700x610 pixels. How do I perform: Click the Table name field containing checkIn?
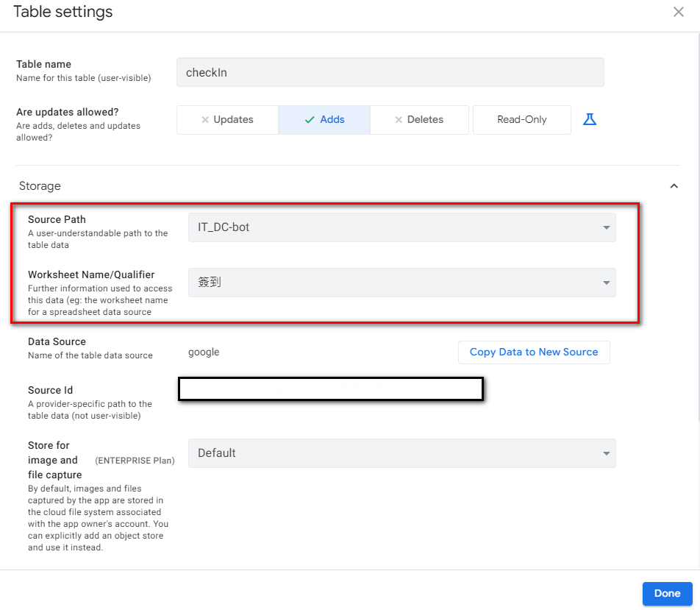point(390,73)
